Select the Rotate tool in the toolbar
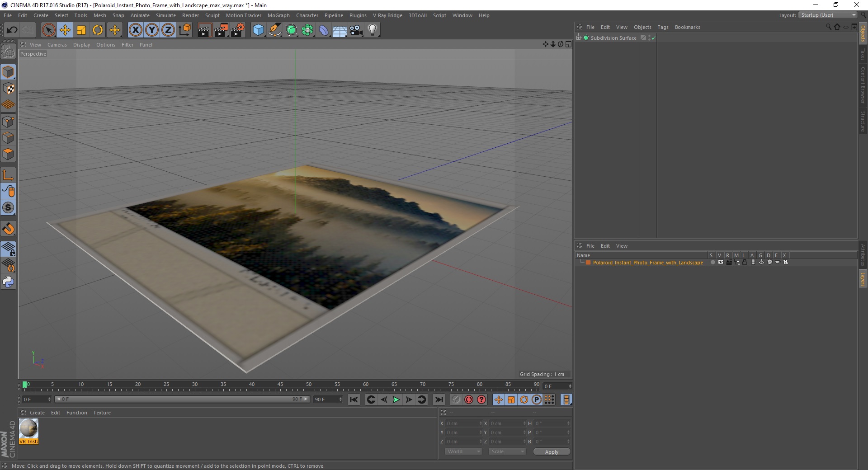Viewport: 868px width, 470px height. [98, 30]
